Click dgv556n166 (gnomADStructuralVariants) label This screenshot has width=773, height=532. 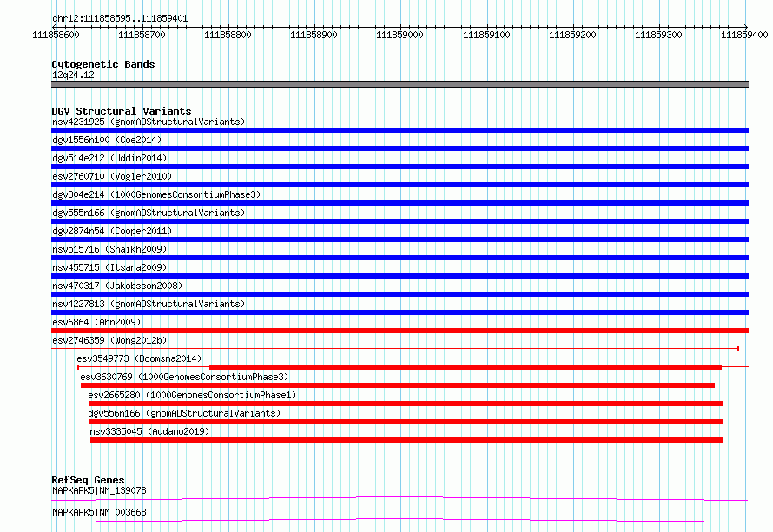pyautogui.click(x=184, y=413)
